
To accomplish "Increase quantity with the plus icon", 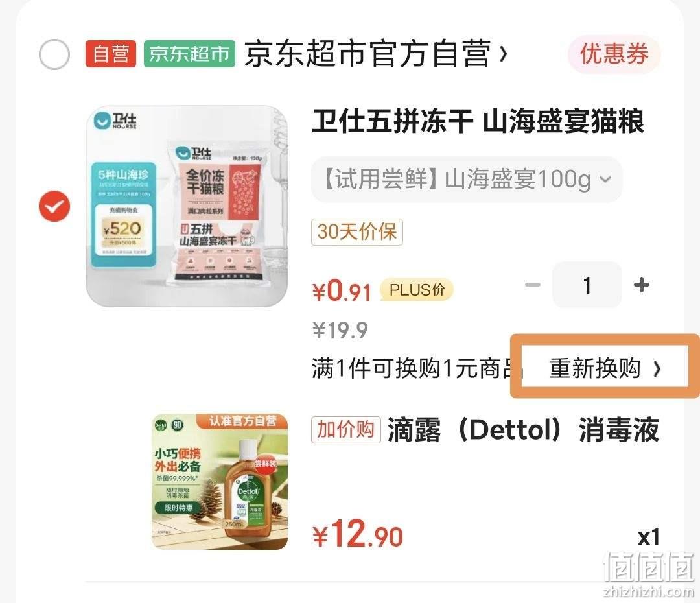I will tap(642, 285).
